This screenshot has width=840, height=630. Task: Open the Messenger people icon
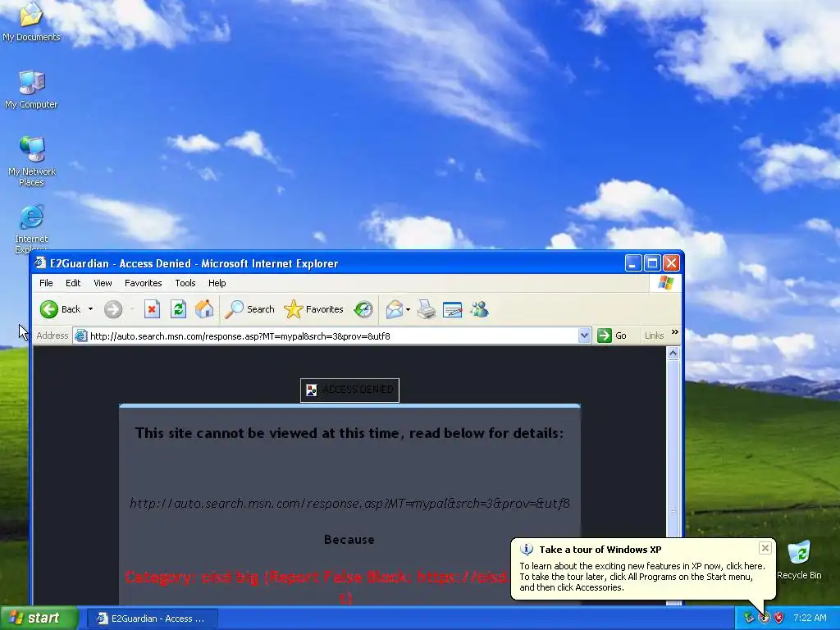click(479, 309)
